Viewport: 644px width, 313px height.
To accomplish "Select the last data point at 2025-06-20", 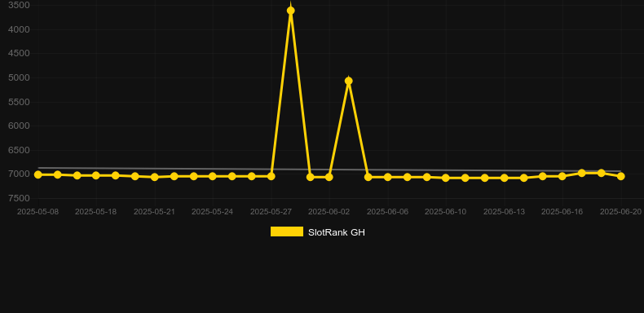I will tap(621, 176).
